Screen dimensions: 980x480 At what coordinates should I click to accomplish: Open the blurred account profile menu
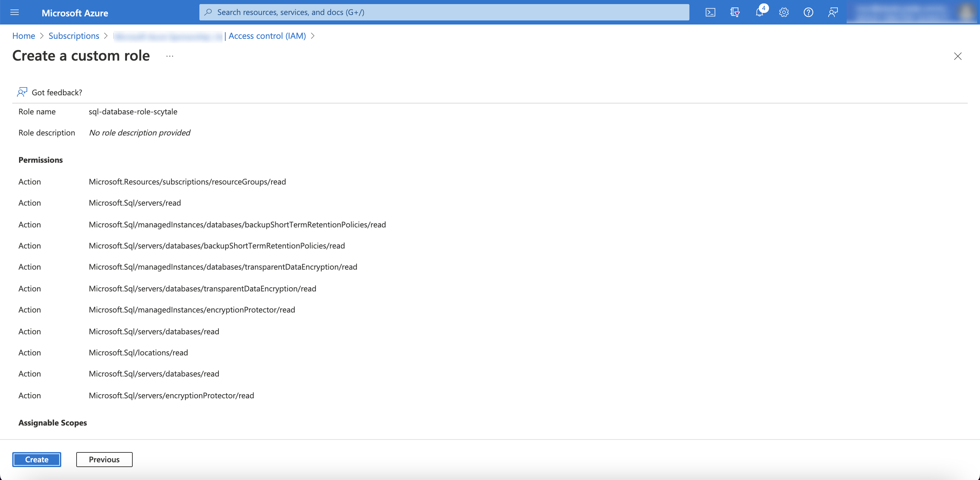pyautogui.click(x=912, y=12)
